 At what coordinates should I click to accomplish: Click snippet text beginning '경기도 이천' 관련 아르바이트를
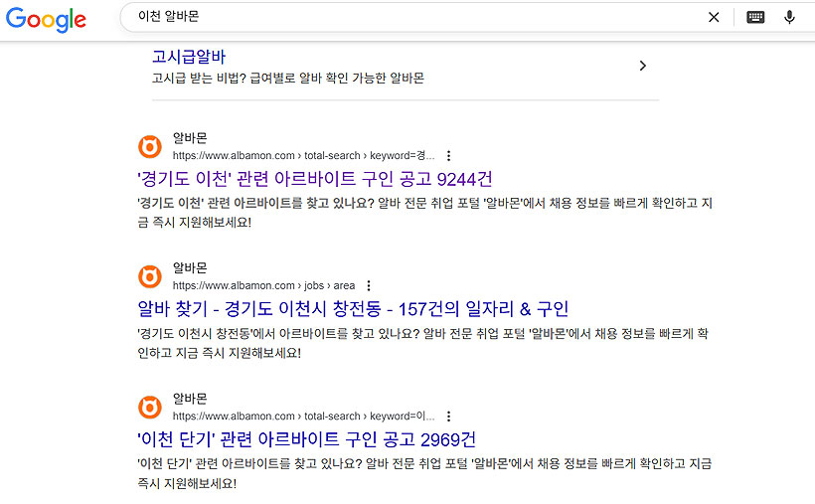(x=424, y=213)
